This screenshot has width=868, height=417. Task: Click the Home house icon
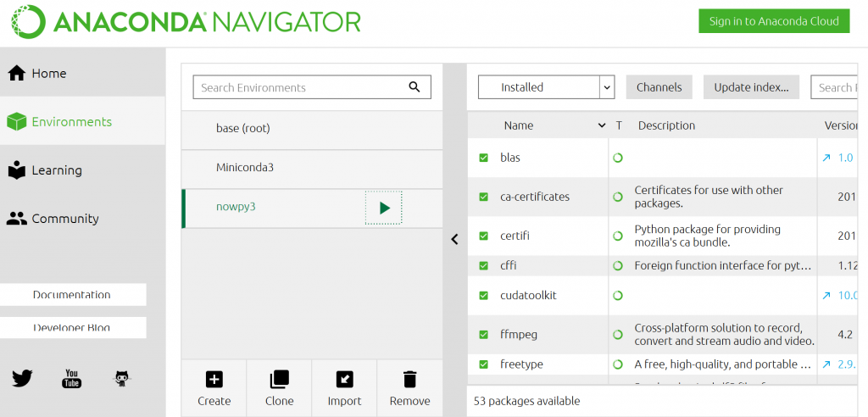click(17, 73)
